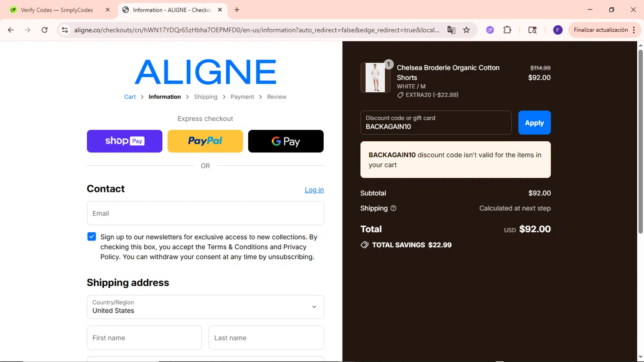Focus the First name field
The height and width of the screenshot is (362, 644).
coord(144,338)
